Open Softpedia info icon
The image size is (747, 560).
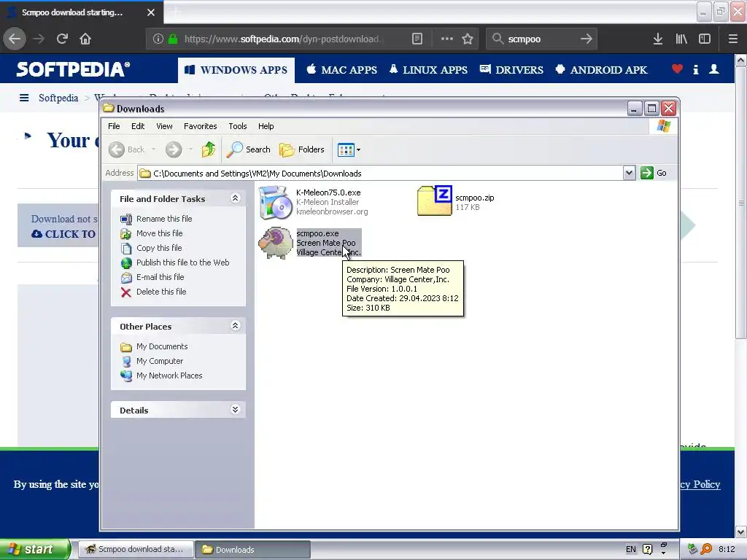point(695,69)
